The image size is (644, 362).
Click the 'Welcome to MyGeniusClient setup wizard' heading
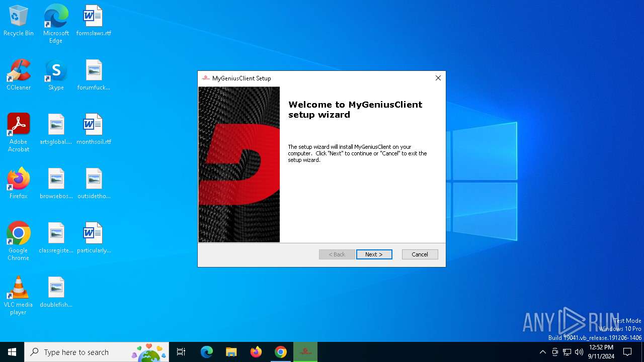coord(355,110)
